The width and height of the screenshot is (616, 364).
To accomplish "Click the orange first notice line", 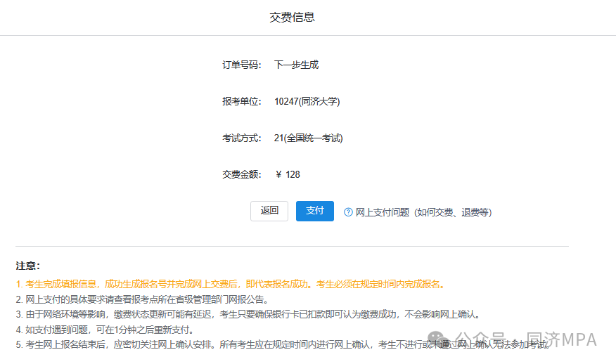I will coord(231,285).
